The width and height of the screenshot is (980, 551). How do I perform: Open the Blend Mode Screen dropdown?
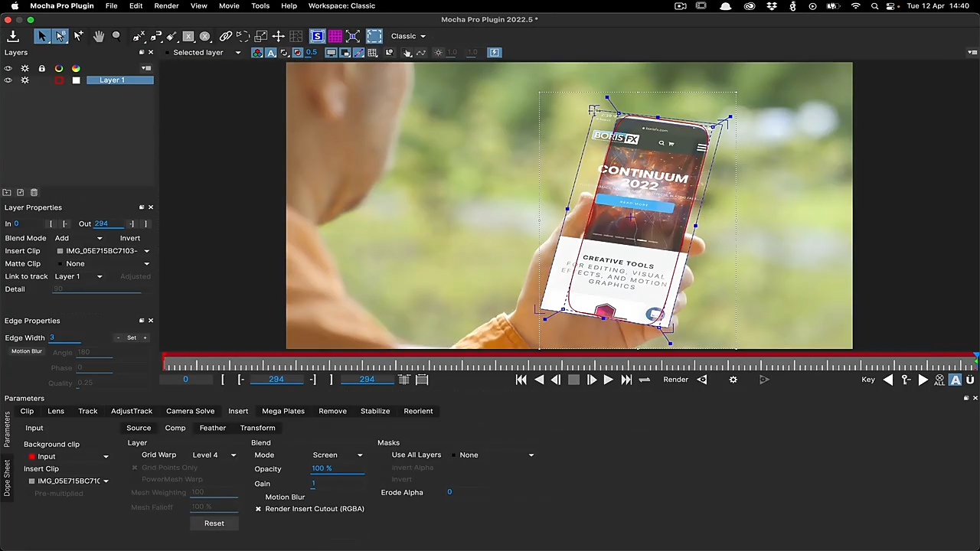point(337,455)
